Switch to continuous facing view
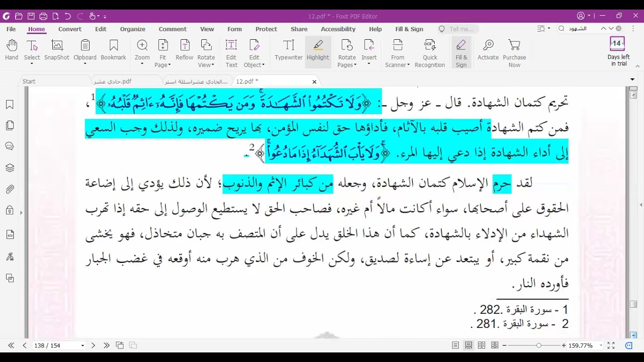The height and width of the screenshot is (362, 644). [x=495, y=345]
